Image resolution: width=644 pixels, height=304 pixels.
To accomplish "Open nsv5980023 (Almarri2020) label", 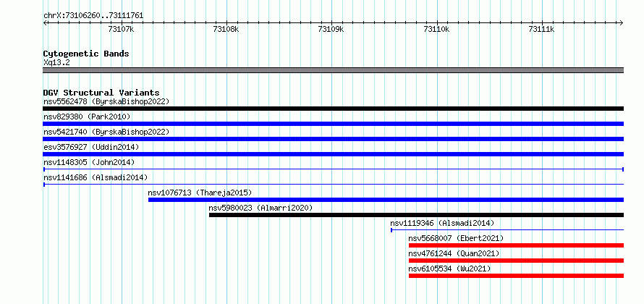I will pos(260,208).
